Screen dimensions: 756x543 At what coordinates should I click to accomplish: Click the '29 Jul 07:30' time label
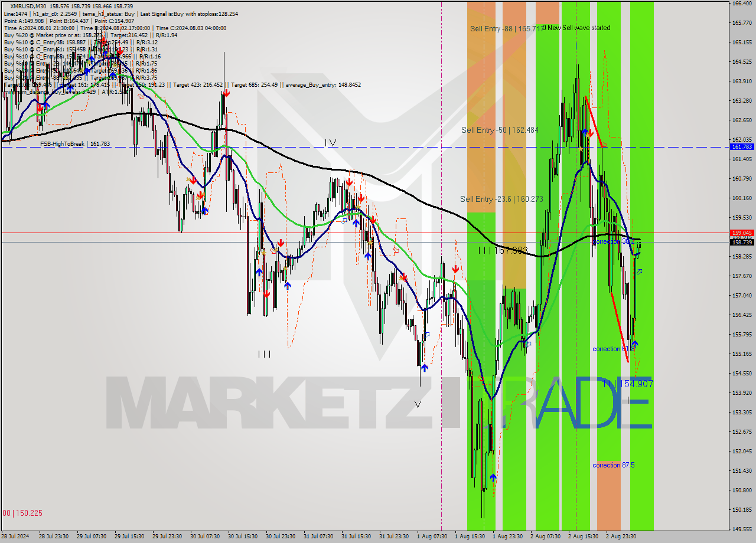92,537
